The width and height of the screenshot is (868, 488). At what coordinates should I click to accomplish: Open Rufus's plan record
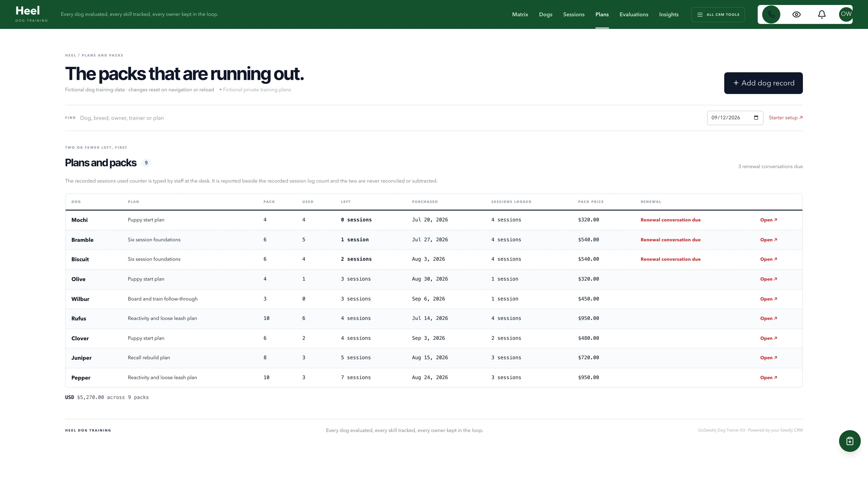768,318
